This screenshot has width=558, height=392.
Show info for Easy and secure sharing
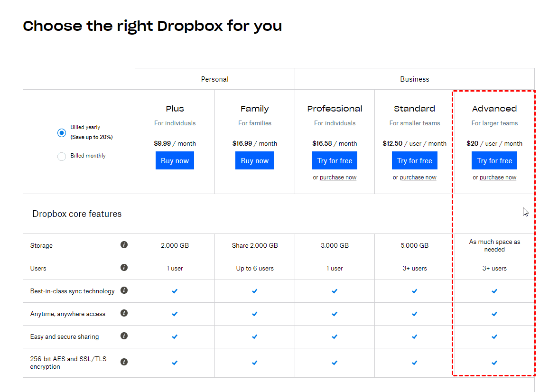[124, 336]
